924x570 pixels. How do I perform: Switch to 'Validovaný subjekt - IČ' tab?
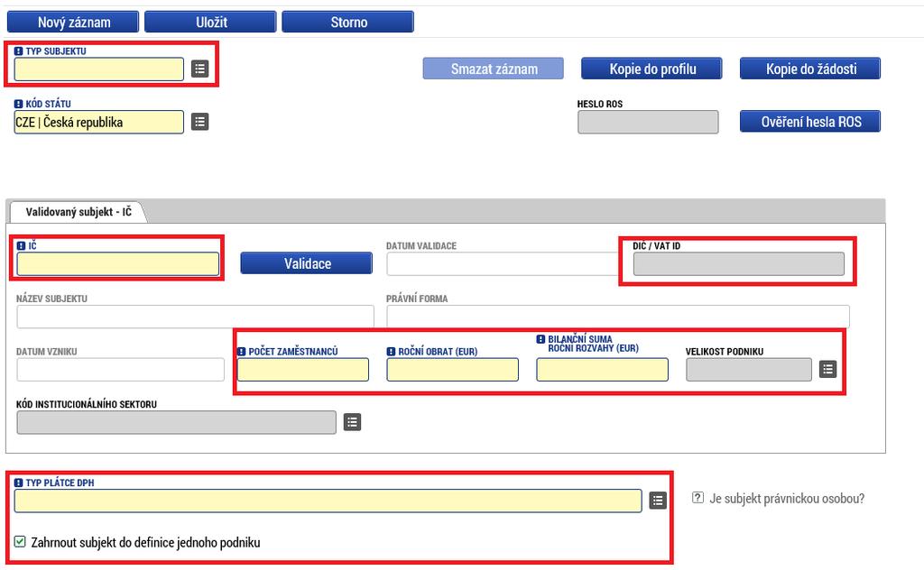coord(79,212)
